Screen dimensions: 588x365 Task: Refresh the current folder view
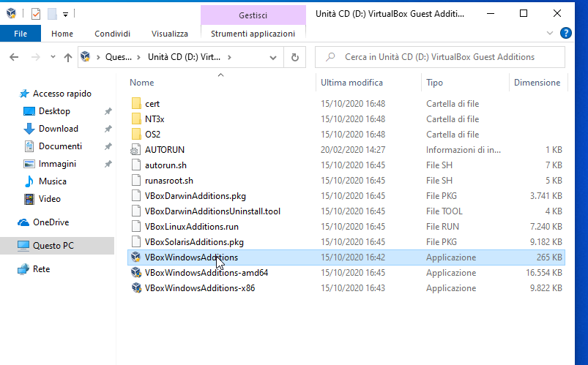coord(295,57)
